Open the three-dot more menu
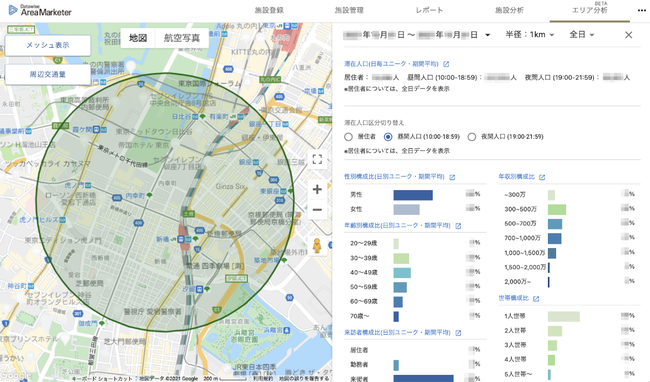Screen dimensions: 650x382 (x=641, y=11)
